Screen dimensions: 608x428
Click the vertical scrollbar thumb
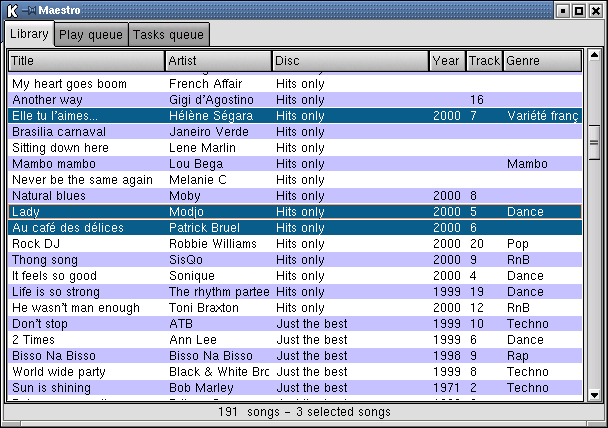point(594,142)
